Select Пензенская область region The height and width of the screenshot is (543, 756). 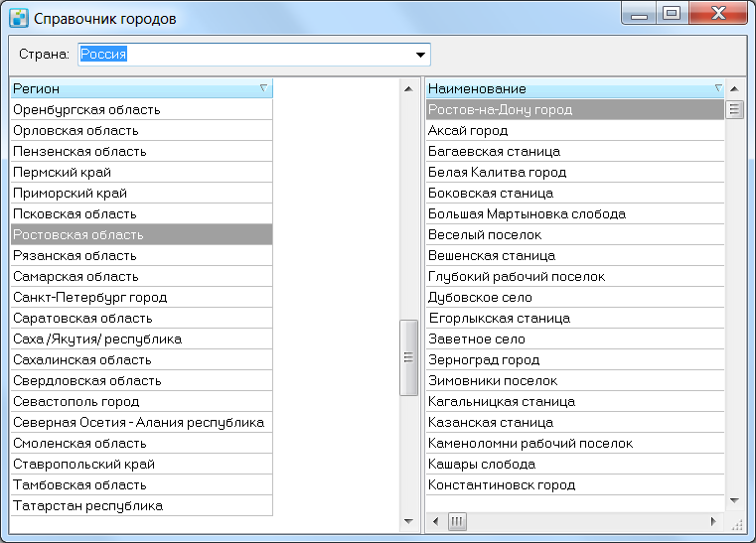point(142,151)
